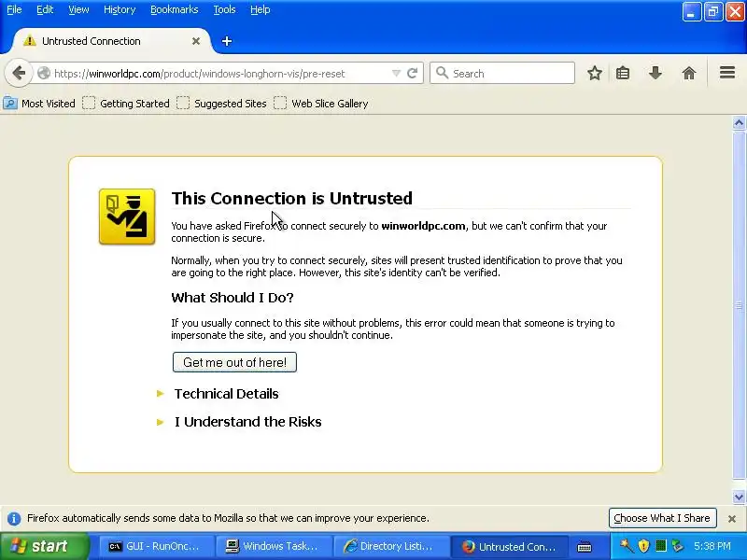Open the Windows start button

tap(44, 546)
